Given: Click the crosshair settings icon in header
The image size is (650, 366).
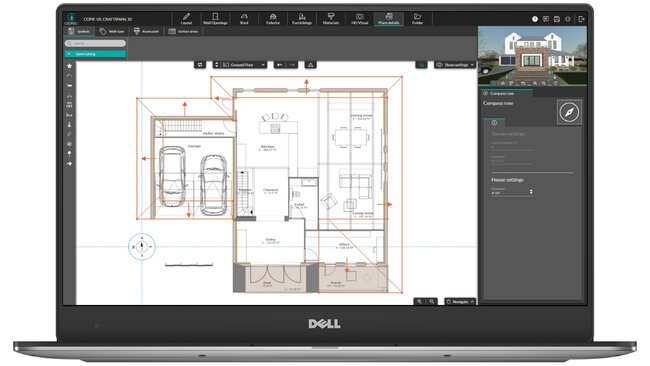Looking at the screenshot, I should click(x=568, y=19).
